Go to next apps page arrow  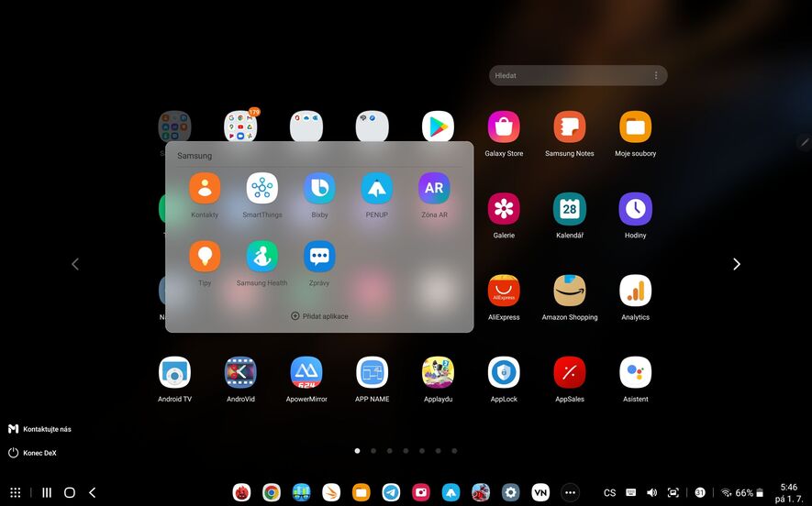(737, 264)
